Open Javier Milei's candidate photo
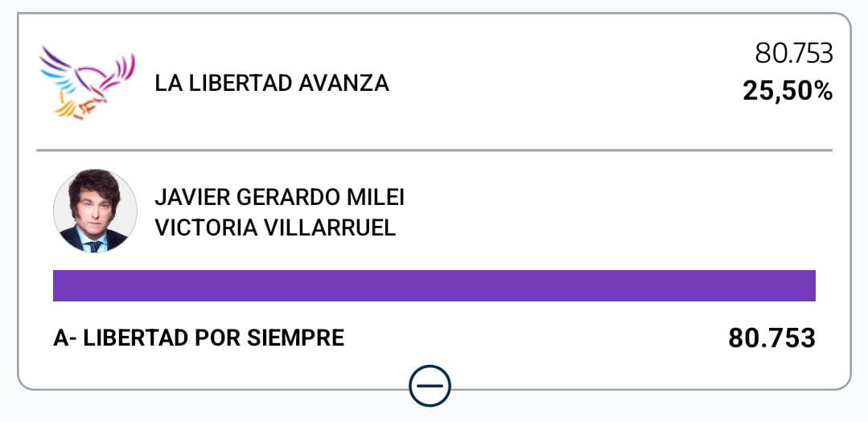 click(x=95, y=211)
